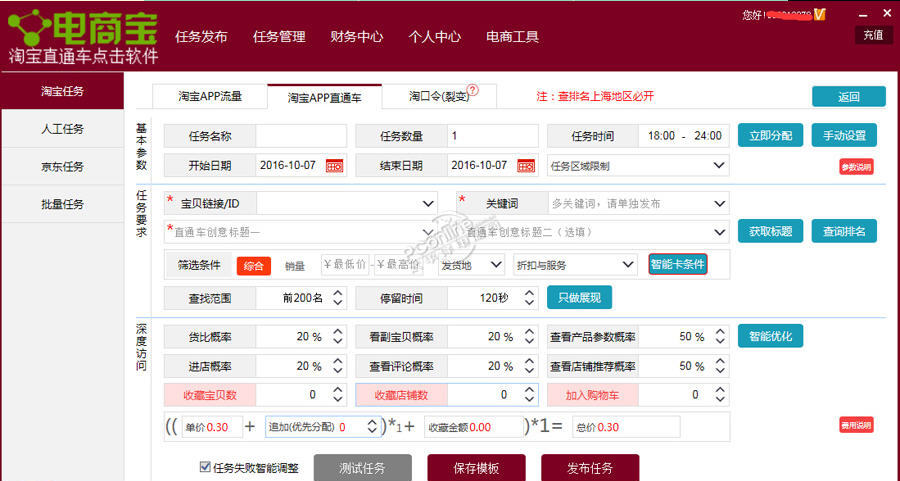
Task: Select 京东任务 in the sidebar
Action: 62,166
